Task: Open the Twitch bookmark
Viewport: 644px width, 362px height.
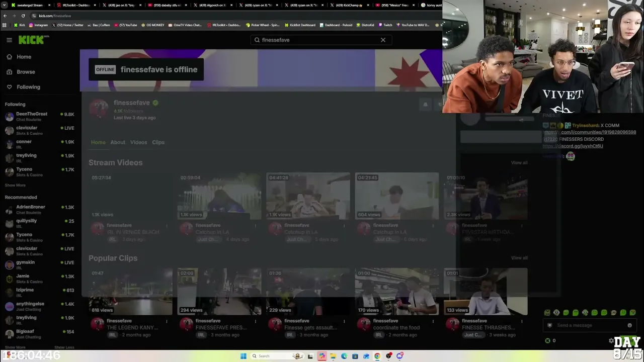Action: coord(385,25)
